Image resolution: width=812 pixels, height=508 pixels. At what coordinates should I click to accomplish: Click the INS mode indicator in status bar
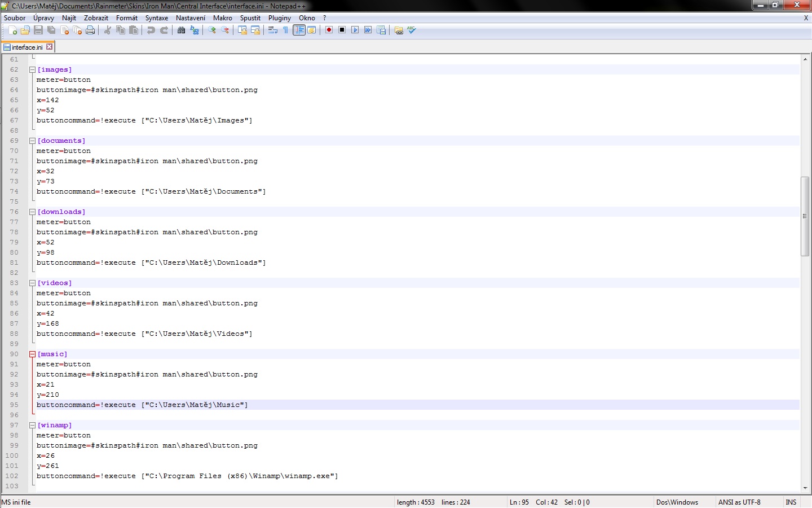coord(791,502)
